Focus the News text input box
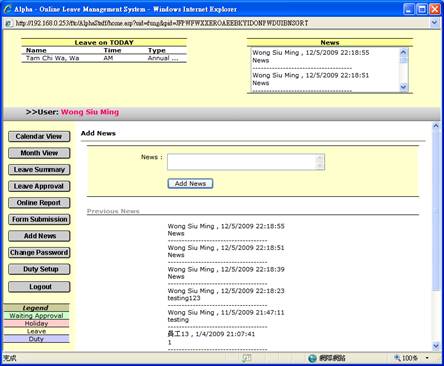The height and width of the screenshot is (366, 444). point(246,162)
